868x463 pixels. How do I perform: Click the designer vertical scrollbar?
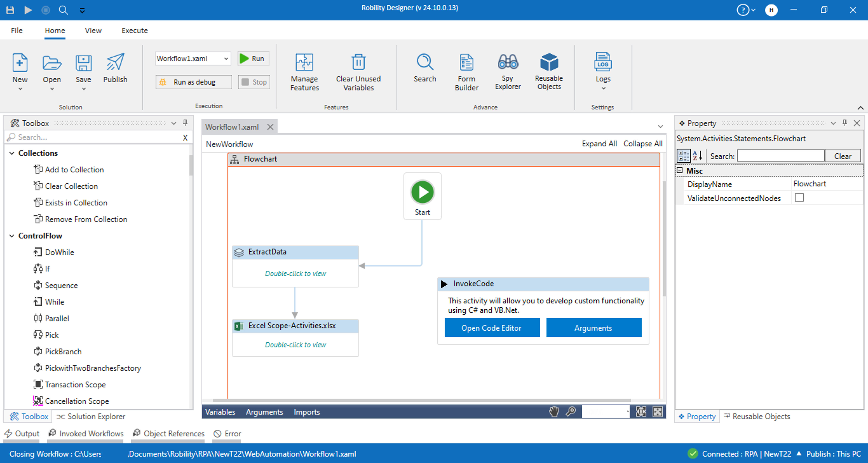(664, 239)
